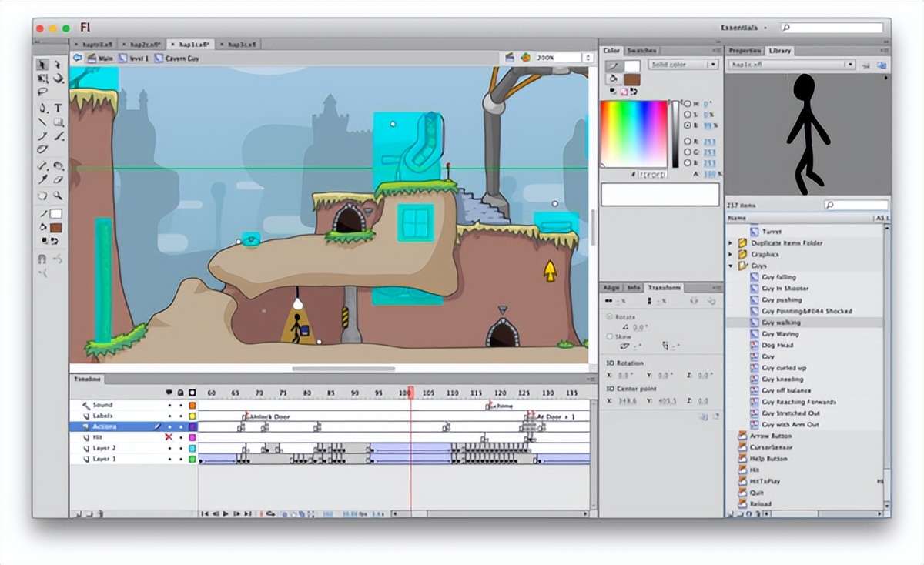Expand the Graphics folder in Library
The width and height of the screenshot is (924, 565).
[731, 254]
